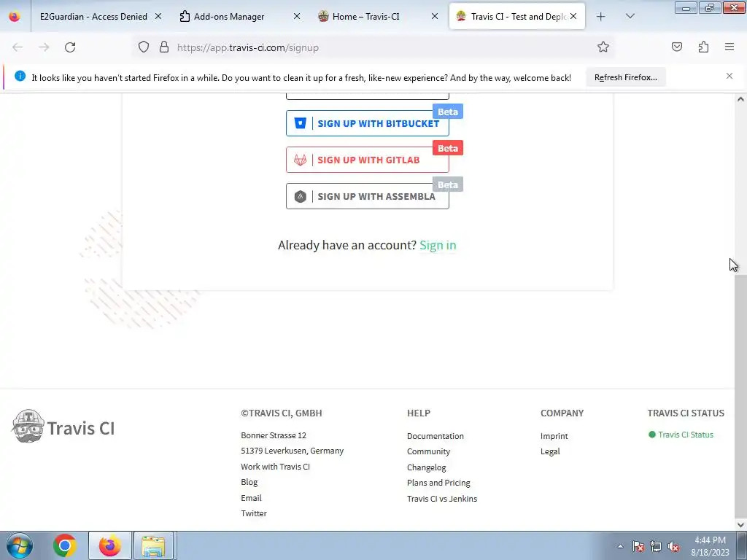Open the Documentation help link
747x560 pixels.
tap(435, 436)
